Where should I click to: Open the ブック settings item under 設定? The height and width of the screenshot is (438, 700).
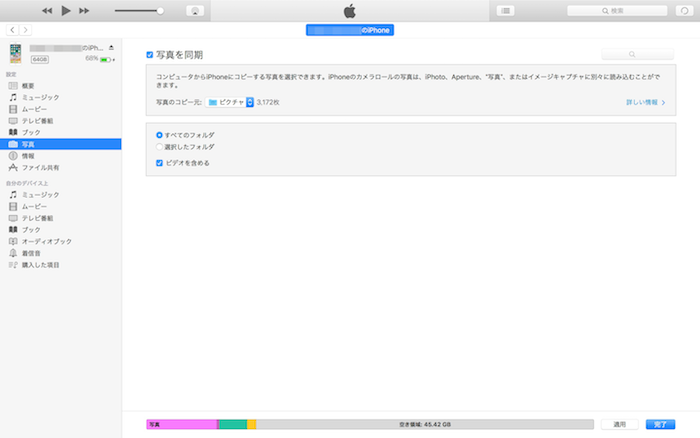coord(61,132)
